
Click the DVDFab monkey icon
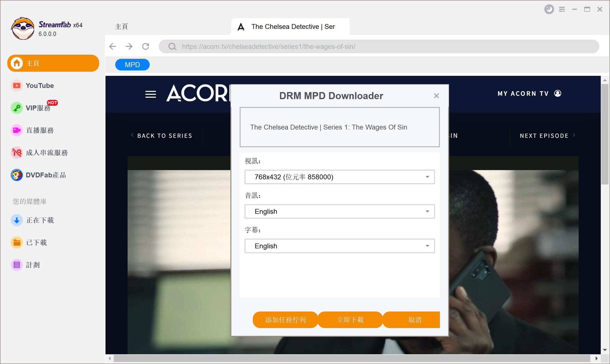click(17, 175)
